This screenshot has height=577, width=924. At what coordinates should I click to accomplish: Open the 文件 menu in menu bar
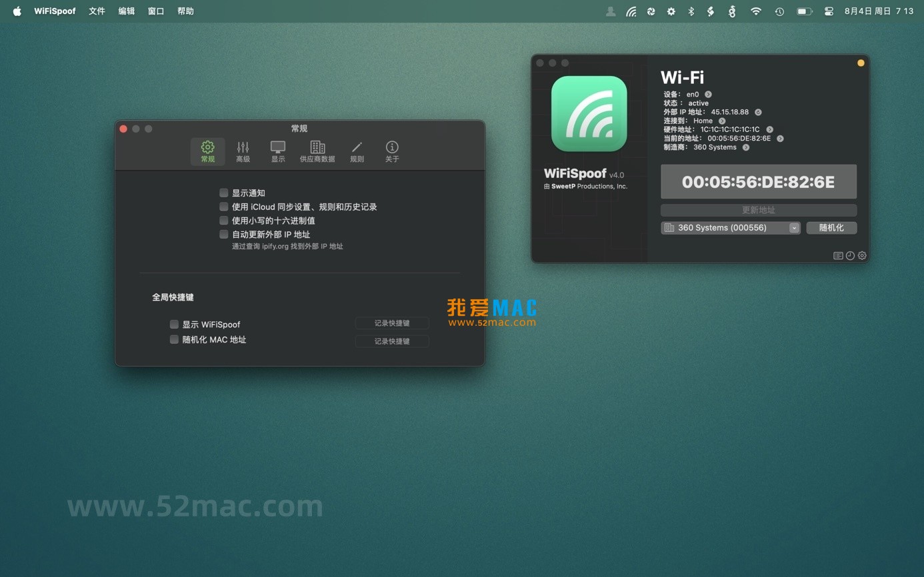(97, 11)
